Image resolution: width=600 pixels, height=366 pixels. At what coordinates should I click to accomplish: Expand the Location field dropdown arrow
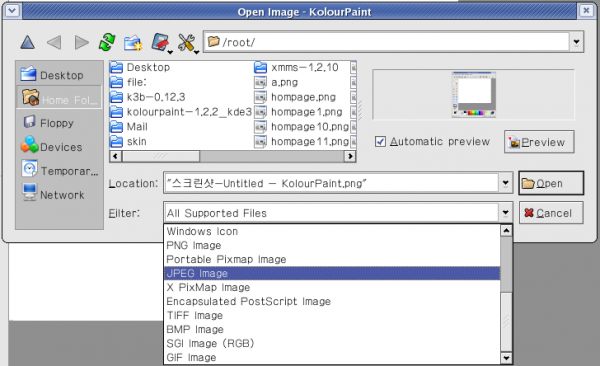[505, 183]
